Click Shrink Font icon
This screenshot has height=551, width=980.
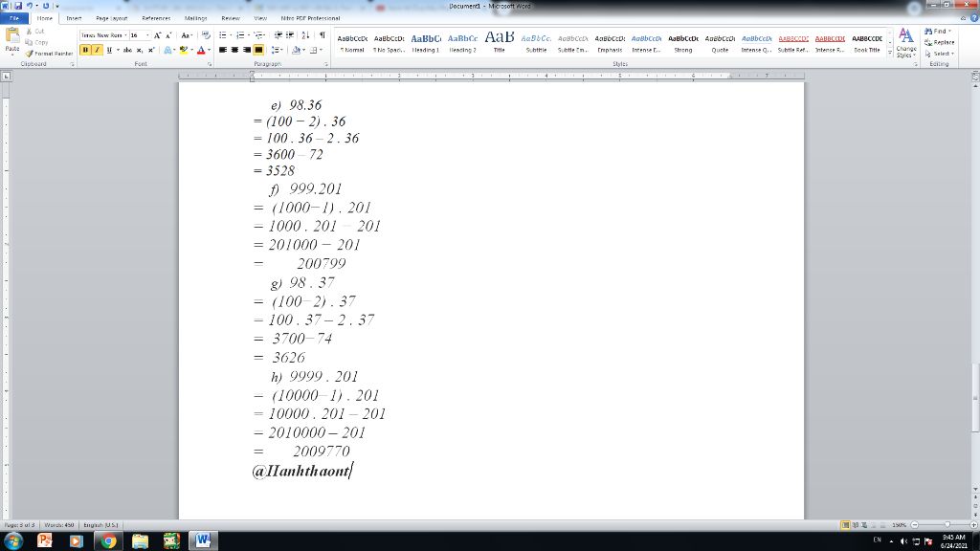[x=168, y=35]
